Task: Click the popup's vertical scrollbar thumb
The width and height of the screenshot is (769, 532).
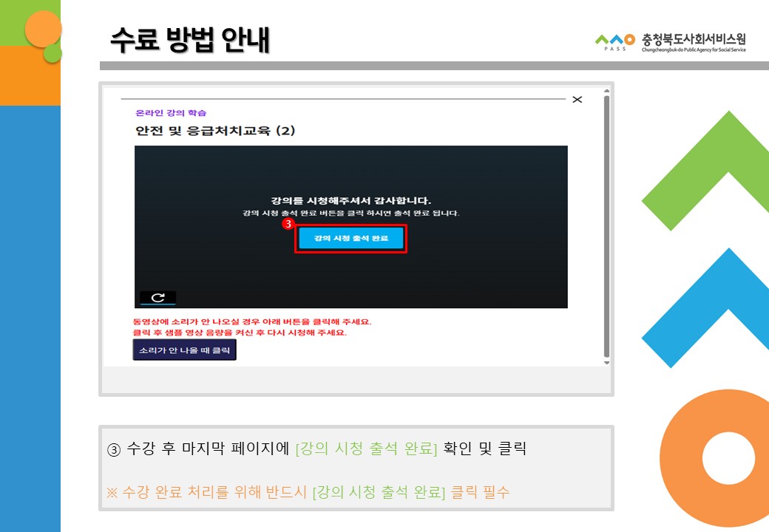Action: (606, 226)
